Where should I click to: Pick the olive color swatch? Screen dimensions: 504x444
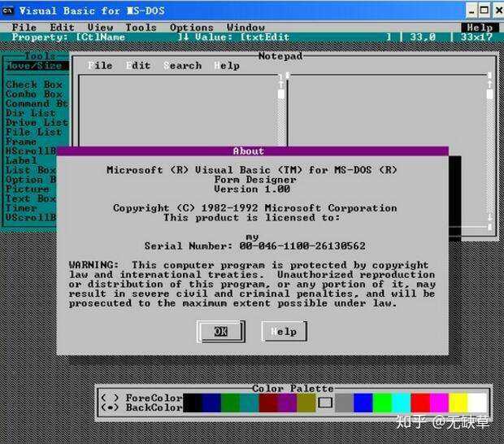point(306,403)
